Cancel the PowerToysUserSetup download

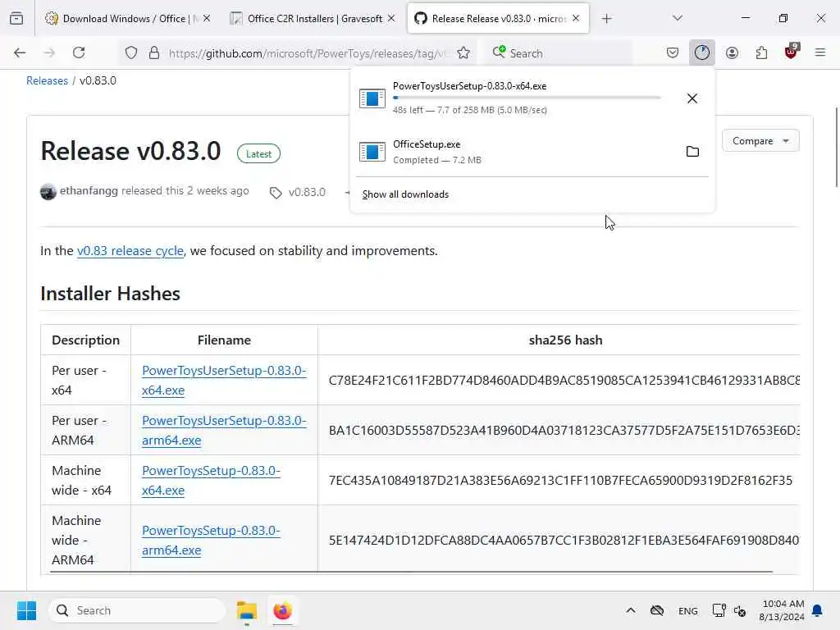click(692, 98)
